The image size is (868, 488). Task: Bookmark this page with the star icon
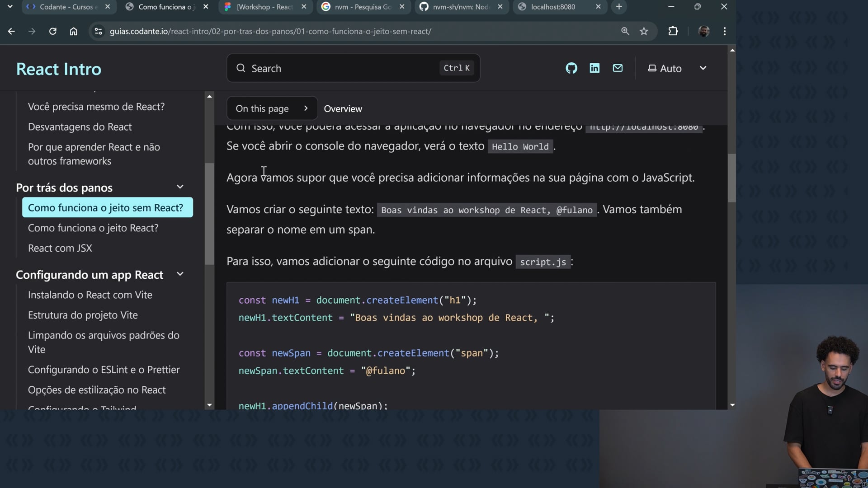click(x=644, y=31)
